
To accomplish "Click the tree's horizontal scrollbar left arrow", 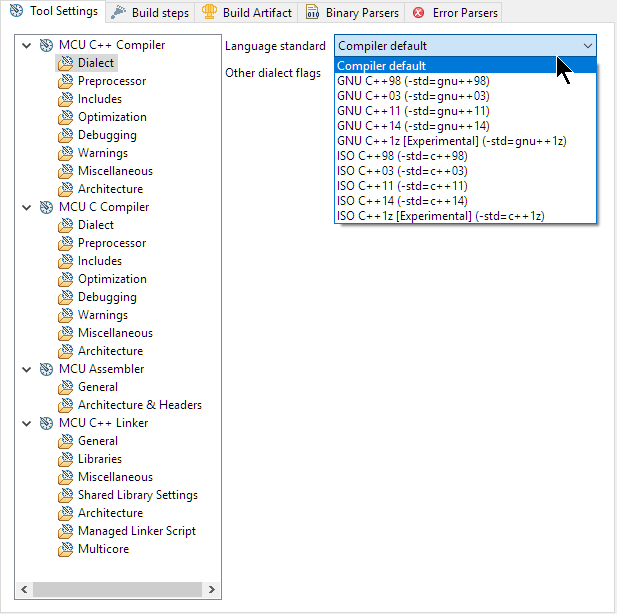I will pos(24,589).
